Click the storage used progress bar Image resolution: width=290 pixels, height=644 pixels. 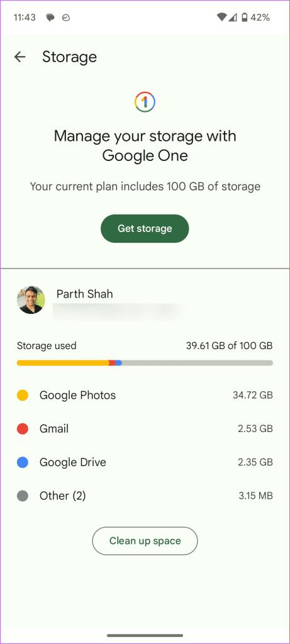point(145,363)
